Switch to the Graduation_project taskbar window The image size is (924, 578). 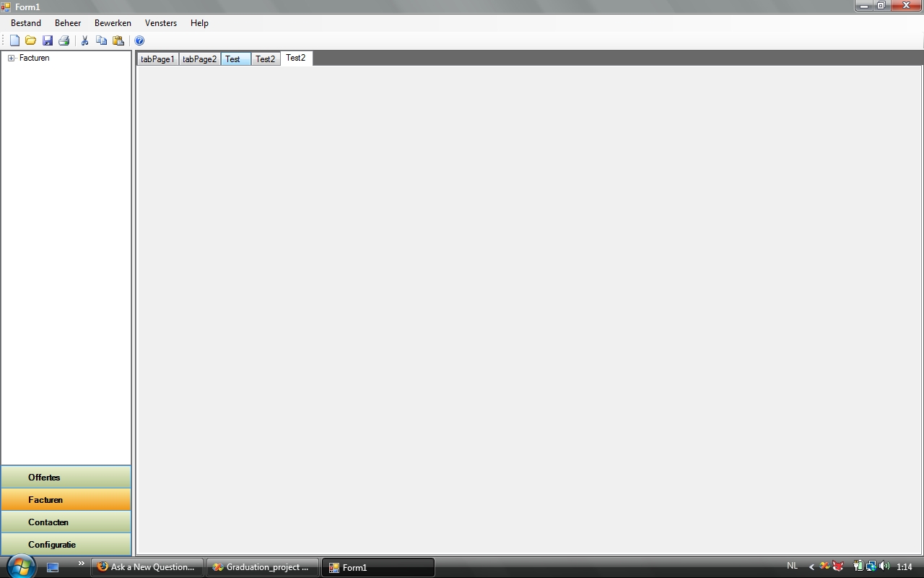pos(262,567)
